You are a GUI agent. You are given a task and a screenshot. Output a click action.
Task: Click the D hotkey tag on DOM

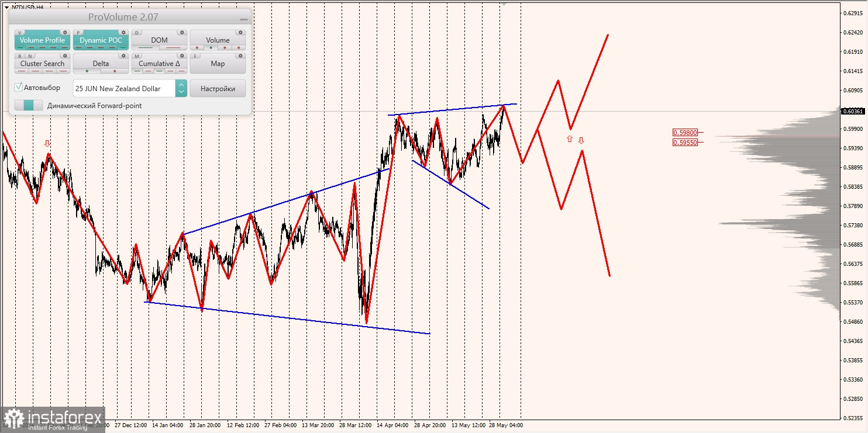[137, 33]
